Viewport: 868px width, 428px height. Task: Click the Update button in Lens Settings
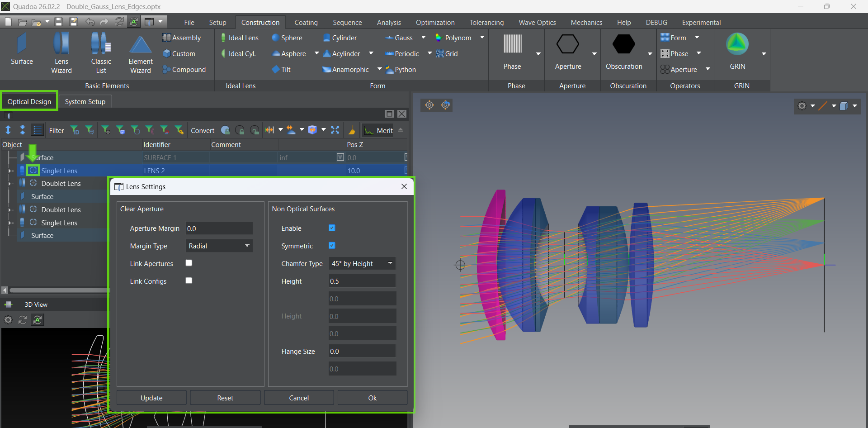click(151, 398)
